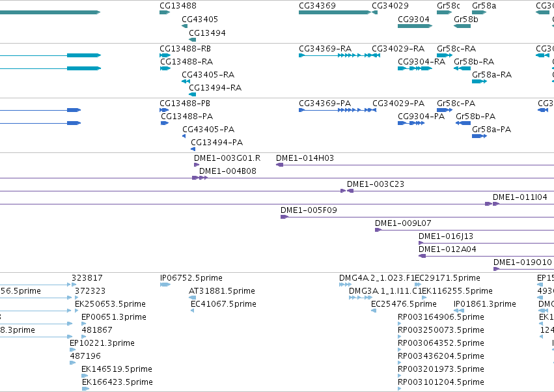Select gene Gr58a
Image resolution: width=554 pixels, height=392 pixels.
pos(479,12)
